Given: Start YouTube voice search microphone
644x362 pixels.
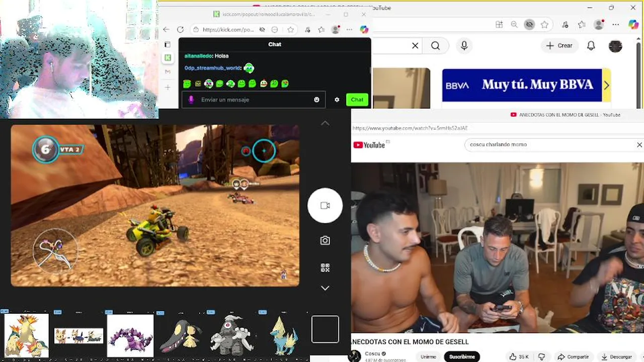Looking at the screenshot, I should click(464, 46).
